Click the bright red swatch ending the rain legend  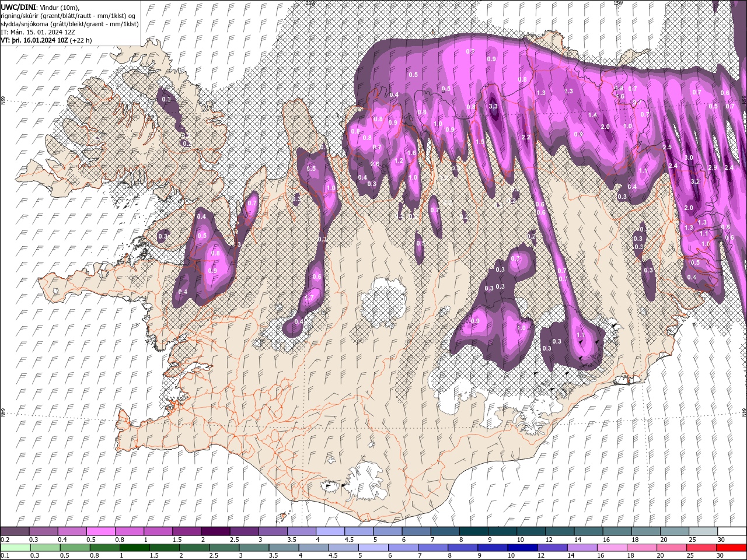[731, 548]
